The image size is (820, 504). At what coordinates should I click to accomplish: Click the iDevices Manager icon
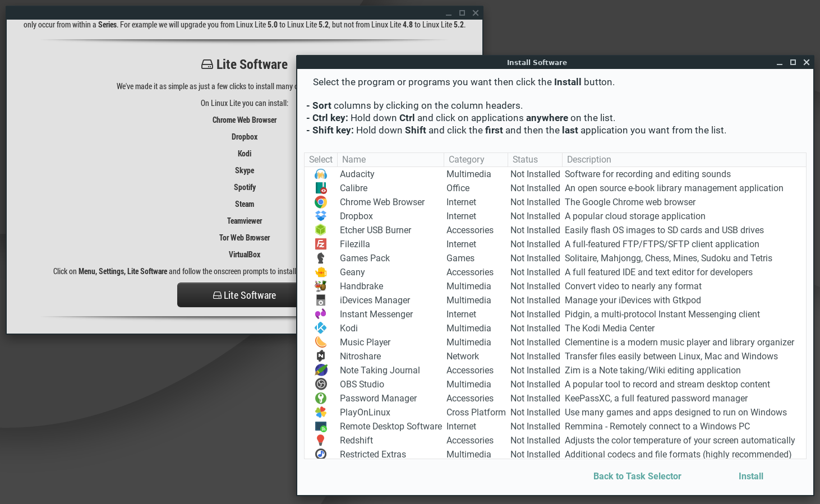click(321, 300)
